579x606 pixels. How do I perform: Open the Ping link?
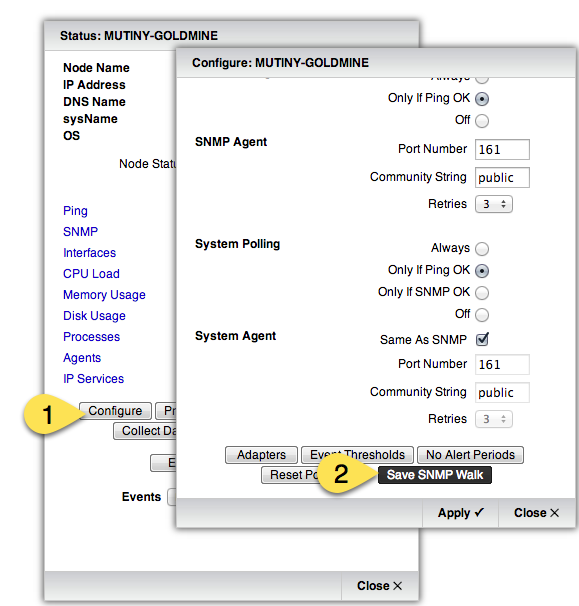pos(75,211)
